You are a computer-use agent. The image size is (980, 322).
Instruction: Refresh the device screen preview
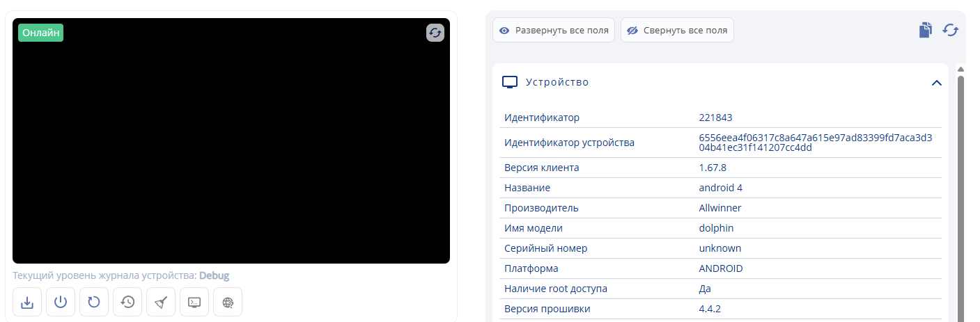[435, 33]
